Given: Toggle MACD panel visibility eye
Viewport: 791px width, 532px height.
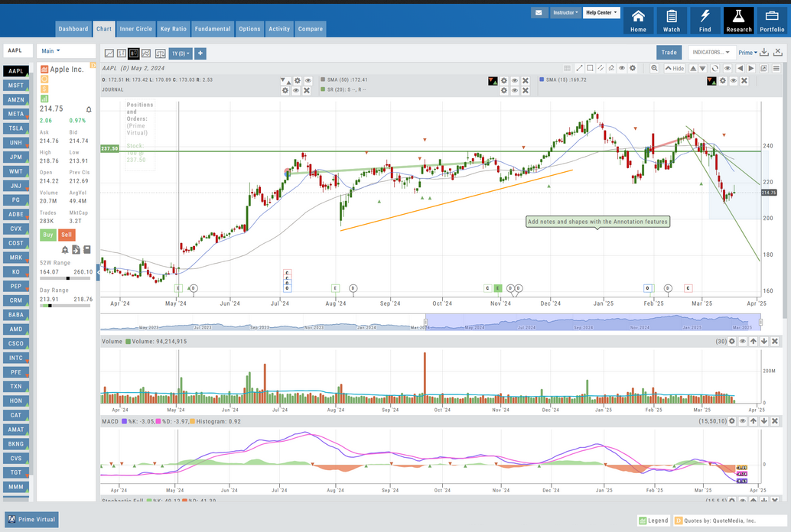Looking at the screenshot, I should point(743,421).
